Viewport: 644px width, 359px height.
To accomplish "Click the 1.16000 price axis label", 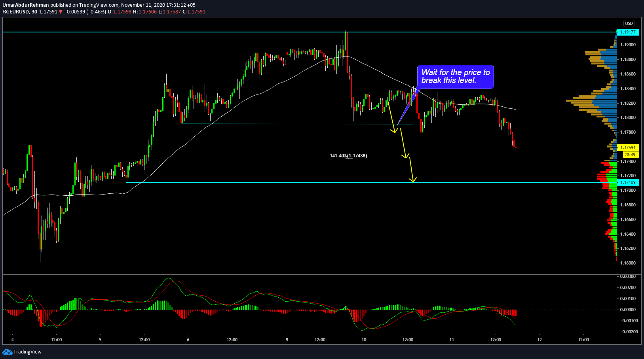I will pos(628,263).
